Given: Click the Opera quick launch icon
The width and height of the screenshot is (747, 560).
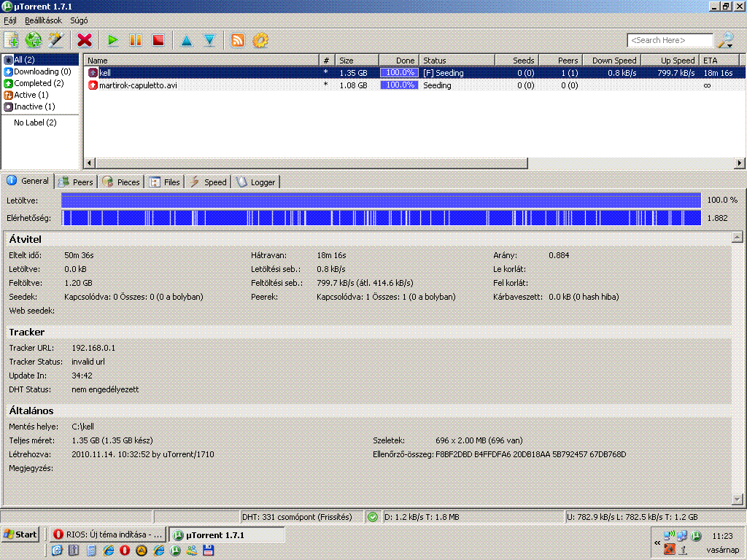Looking at the screenshot, I should [x=125, y=551].
